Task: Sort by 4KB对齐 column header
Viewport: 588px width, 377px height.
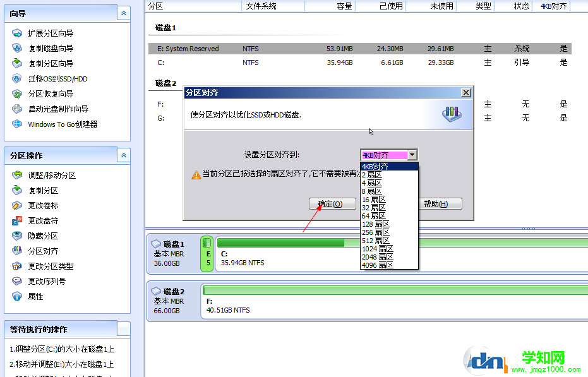Action: coord(551,6)
